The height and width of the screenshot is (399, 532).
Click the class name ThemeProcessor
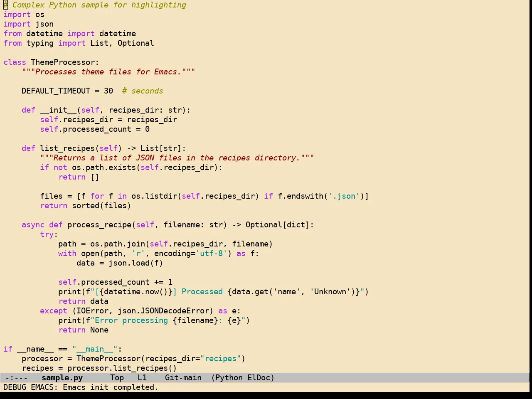pos(63,62)
